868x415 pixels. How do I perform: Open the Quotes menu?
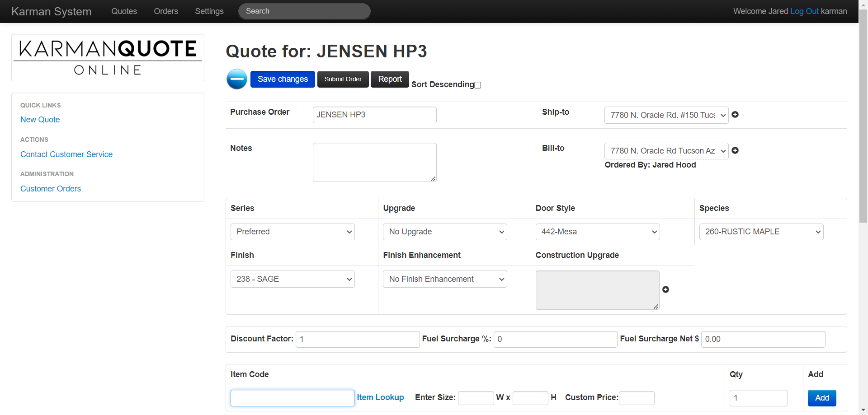coord(124,11)
